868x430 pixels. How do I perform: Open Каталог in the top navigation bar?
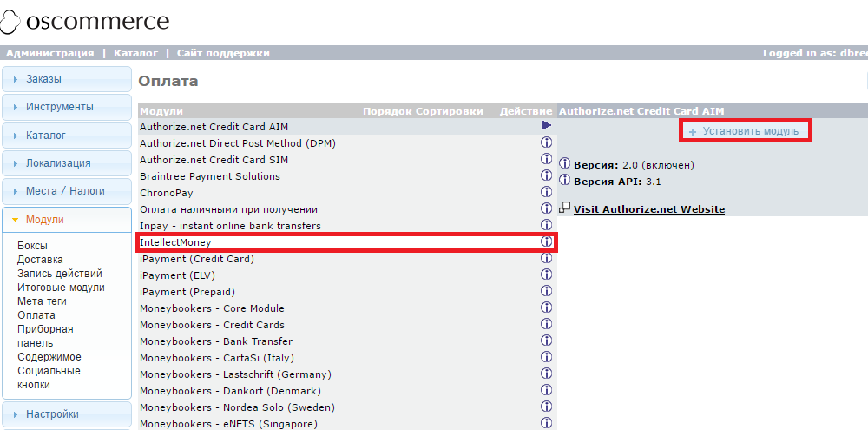pyautogui.click(x=135, y=53)
